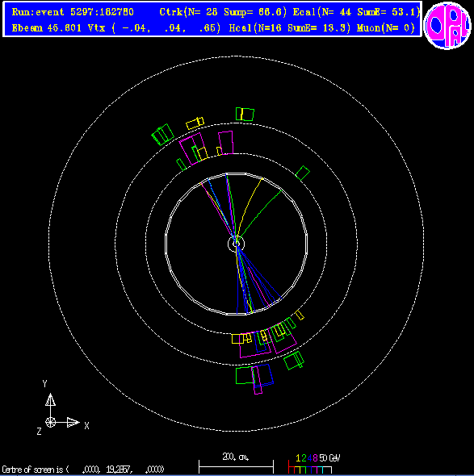Click the GeV energy color legend
This screenshot has height=476, width=474.
click(x=314, y=463)
